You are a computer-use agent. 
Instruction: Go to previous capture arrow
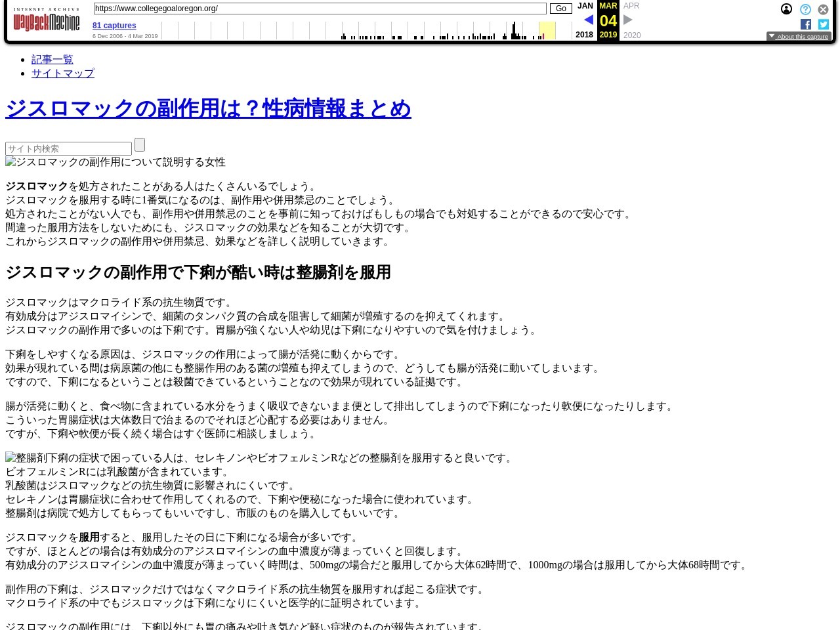coord(588,20)
